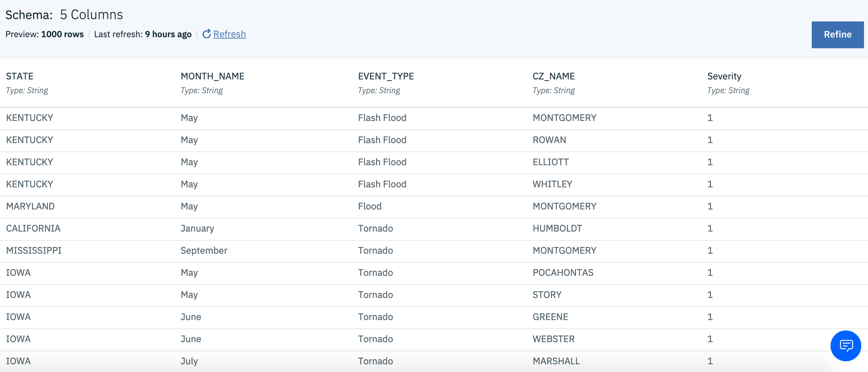The image size is (868, 372).
Task: Click the Refresh circular arrow icon
Action: coord(206,34)
